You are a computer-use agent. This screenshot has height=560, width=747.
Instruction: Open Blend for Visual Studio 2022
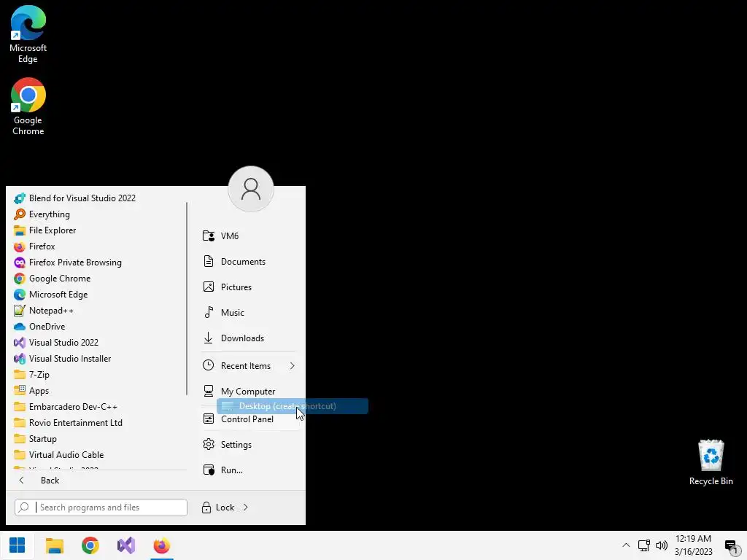tap(75, 198)
